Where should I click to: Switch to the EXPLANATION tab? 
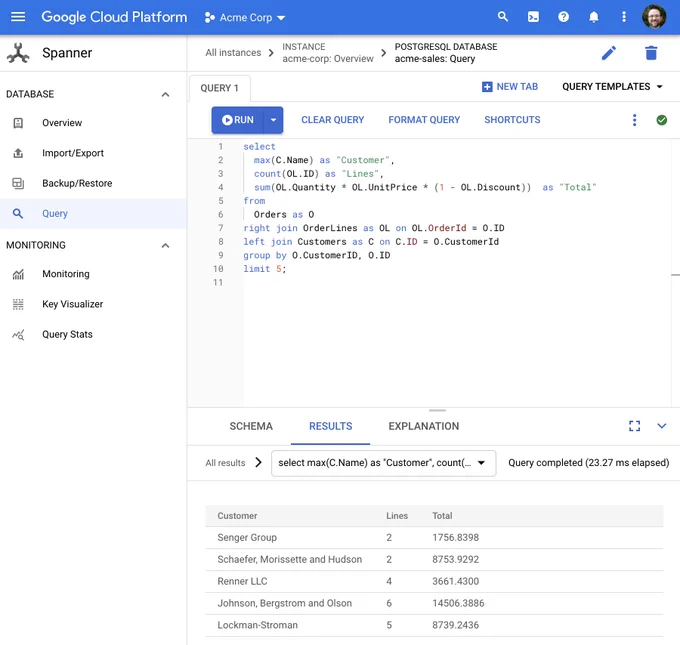coord(424,426)
